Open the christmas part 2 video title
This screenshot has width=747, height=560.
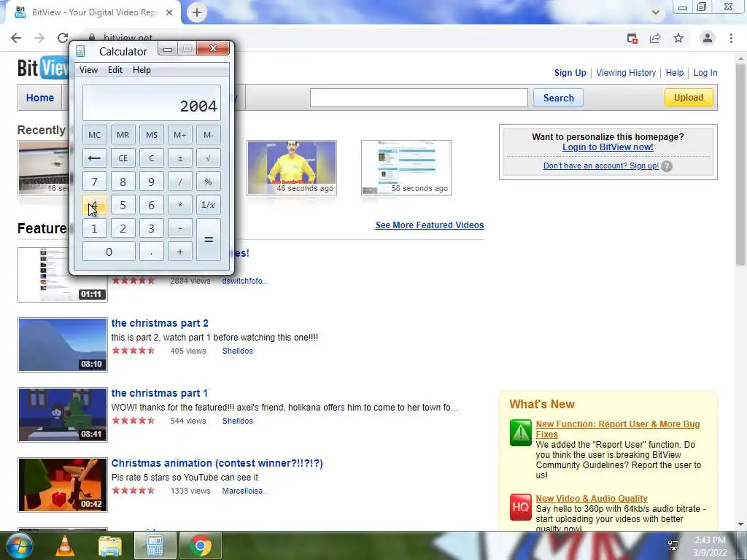[x=160, y=323]
